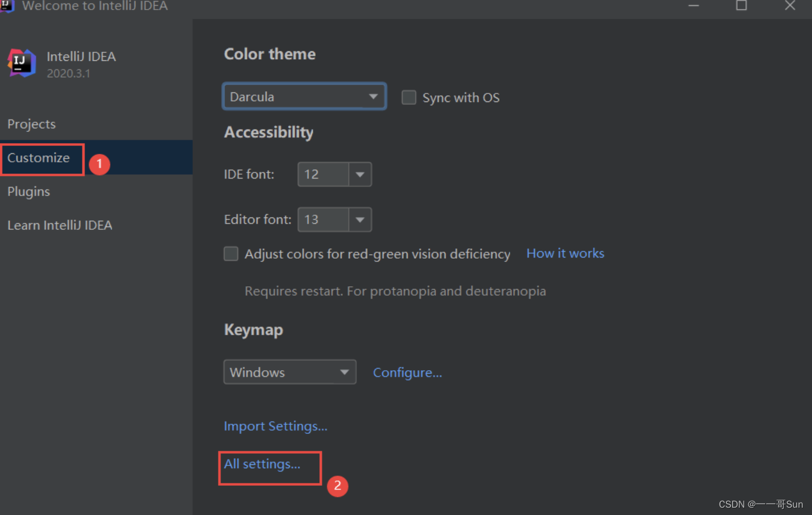
Task: Click the Configure... keymap link
Action: (407, 372)
